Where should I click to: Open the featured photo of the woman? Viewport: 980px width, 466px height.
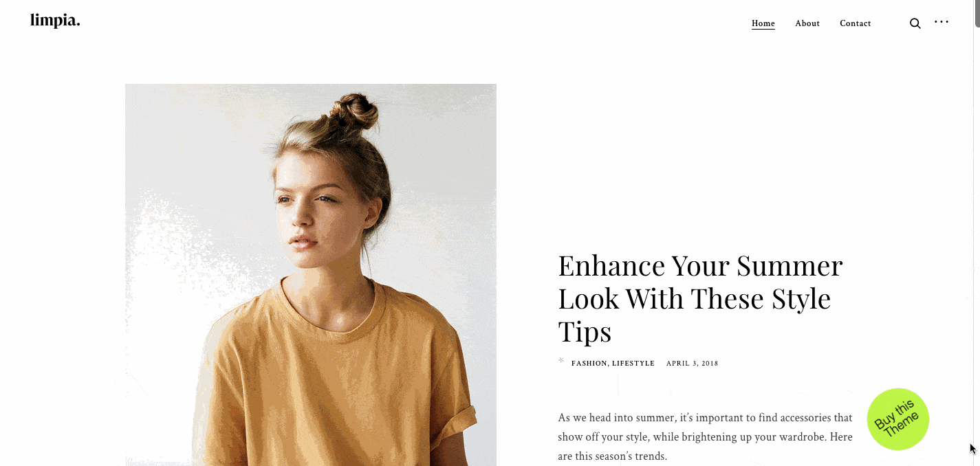311,275
